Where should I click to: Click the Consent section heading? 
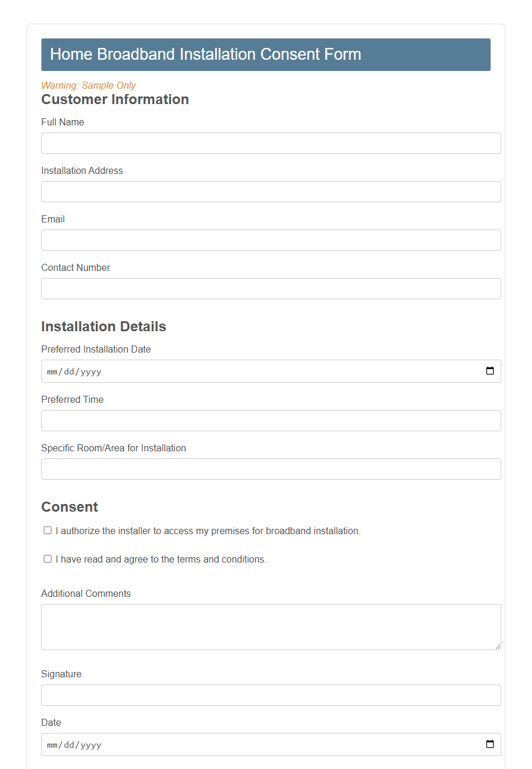point(69,507)
